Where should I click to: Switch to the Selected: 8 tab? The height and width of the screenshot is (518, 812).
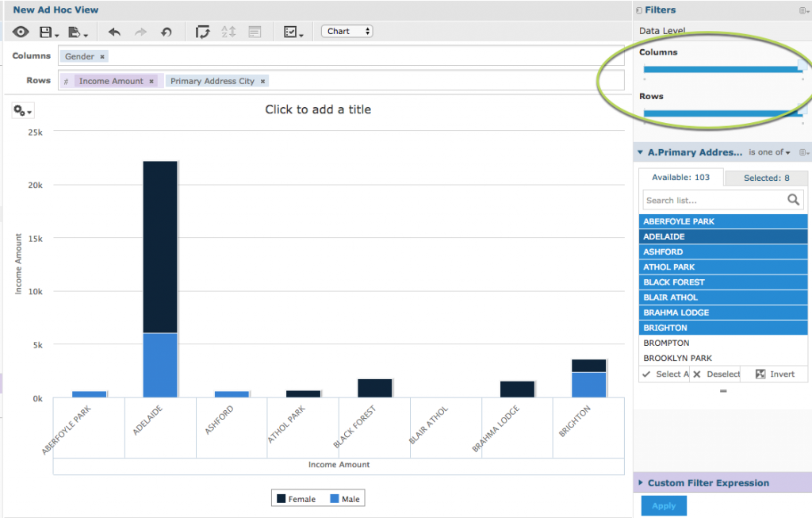765,178
